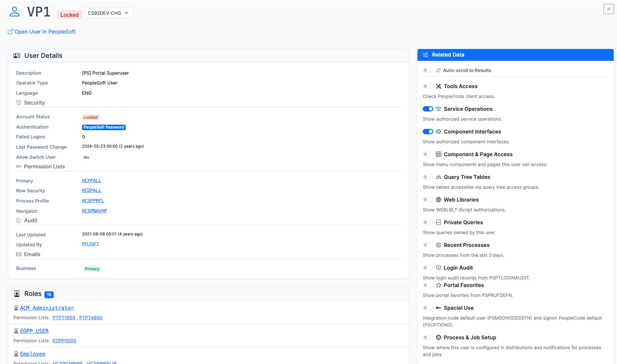Click the Portal Favorites star icon

pyautogui.click(x=439, y=285)
